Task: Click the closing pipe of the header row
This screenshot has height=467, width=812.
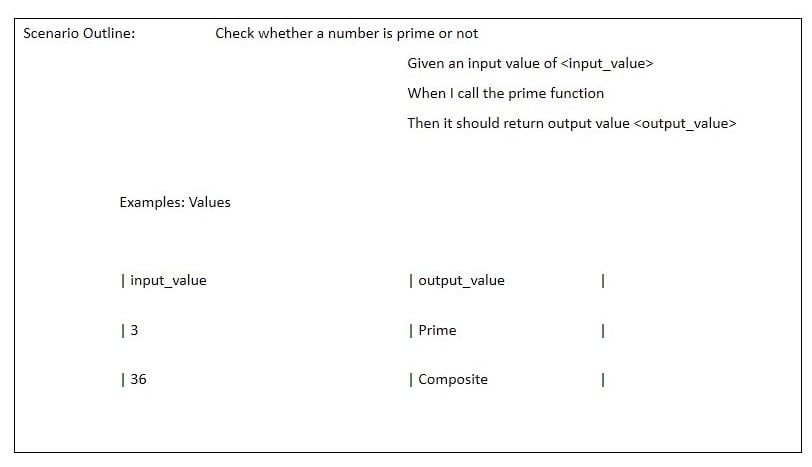Action: (603, 280)
